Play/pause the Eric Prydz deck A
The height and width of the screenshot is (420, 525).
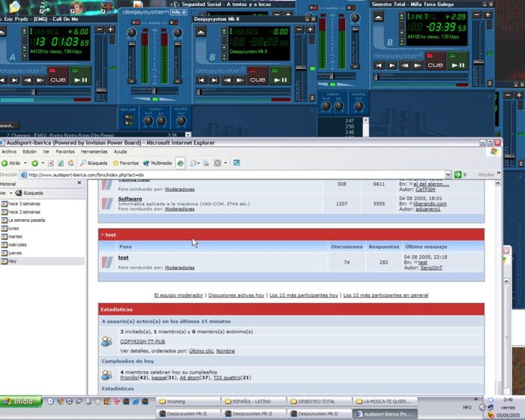pos(81,76)
